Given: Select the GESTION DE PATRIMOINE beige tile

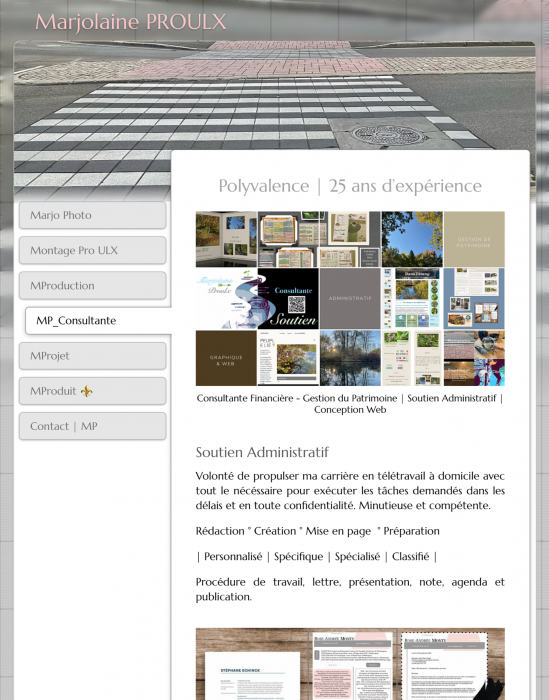Looking at the screenshot, I should (x=474, y=239).
